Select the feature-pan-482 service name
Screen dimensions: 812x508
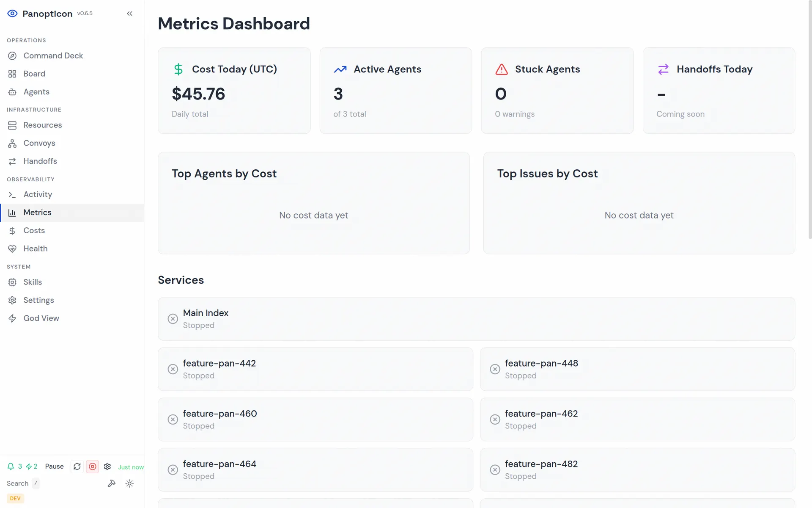[541, 464]
